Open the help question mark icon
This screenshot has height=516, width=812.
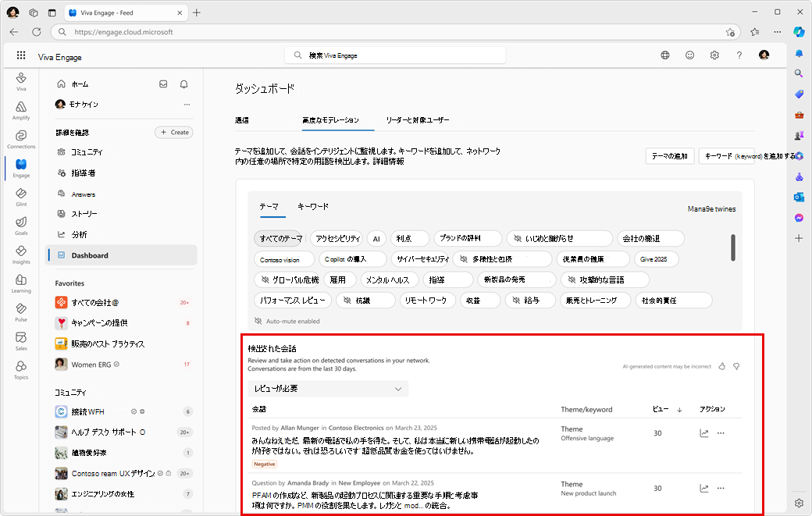click(x=739, y=55)
